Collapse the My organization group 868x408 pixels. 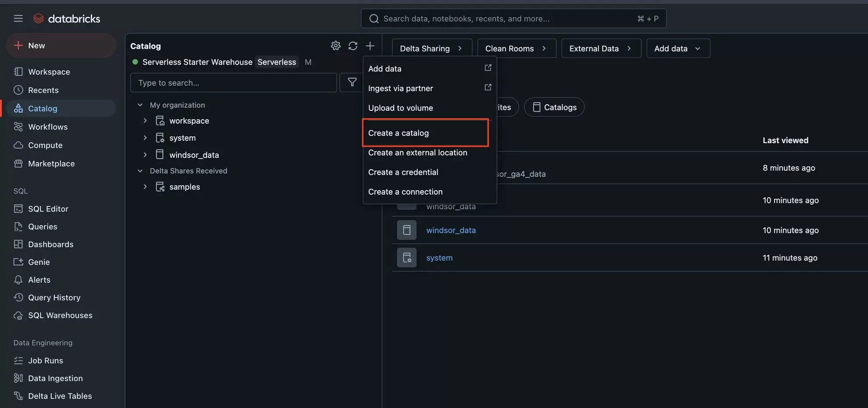point(140,105)
